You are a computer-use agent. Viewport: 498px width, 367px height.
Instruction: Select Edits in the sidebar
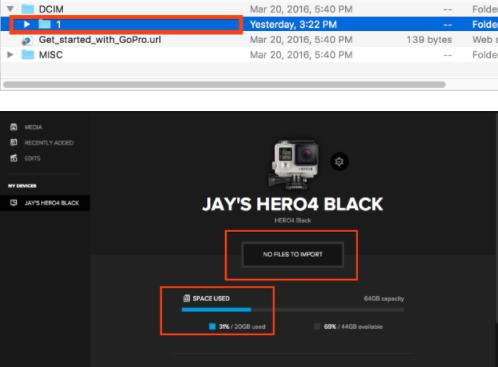(32, 158)
